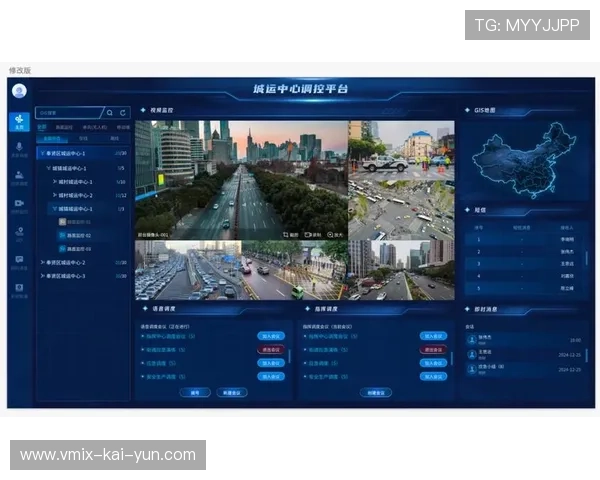This screenshot has width=600, height=480.
Task: Join 指挥中心调度会议 in 语音调度 panel
Action: click(271, 336)
